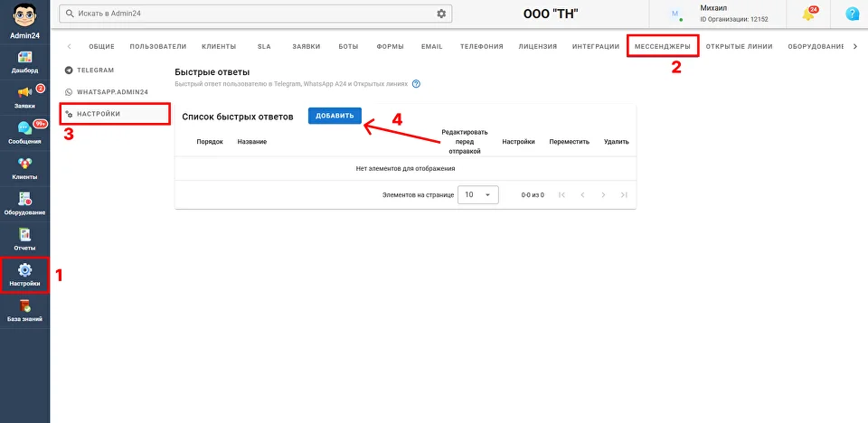Open search settings gear icon
This screenshot has height=423, width=868.
tap(441, 14)
